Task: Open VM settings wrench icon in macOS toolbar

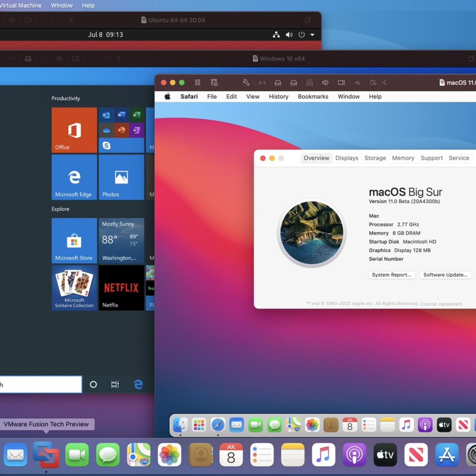Action: coord(246,83)
